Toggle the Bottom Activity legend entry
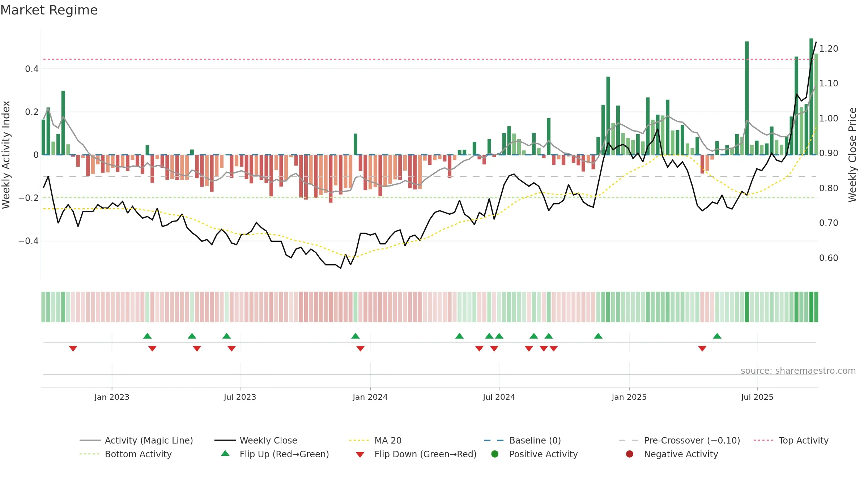 tap(125, 454)
